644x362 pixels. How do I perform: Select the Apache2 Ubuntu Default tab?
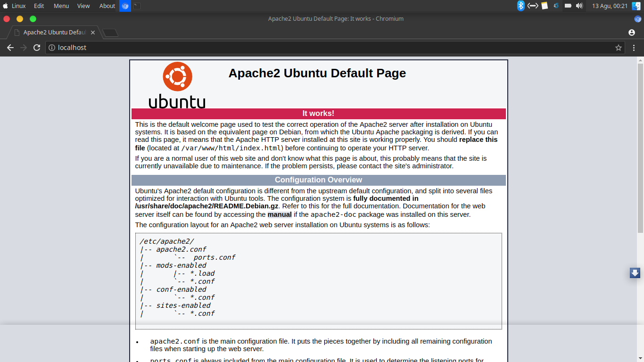coord(54,33)
